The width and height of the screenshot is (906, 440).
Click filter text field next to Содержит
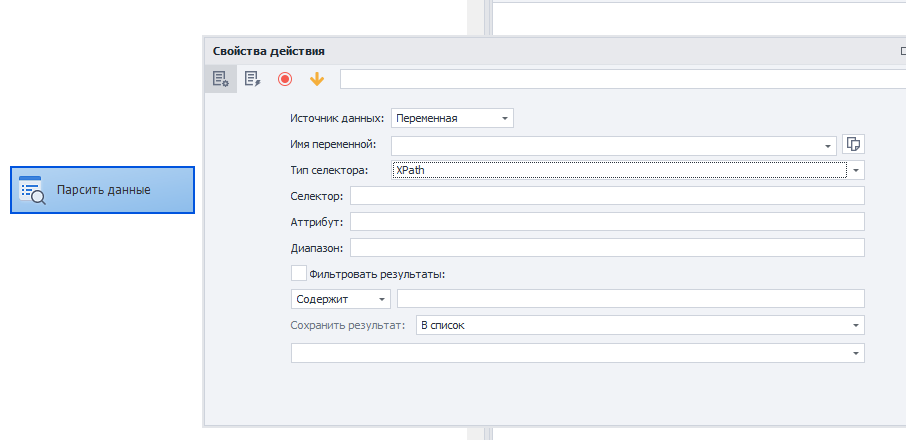coord(631,299)
